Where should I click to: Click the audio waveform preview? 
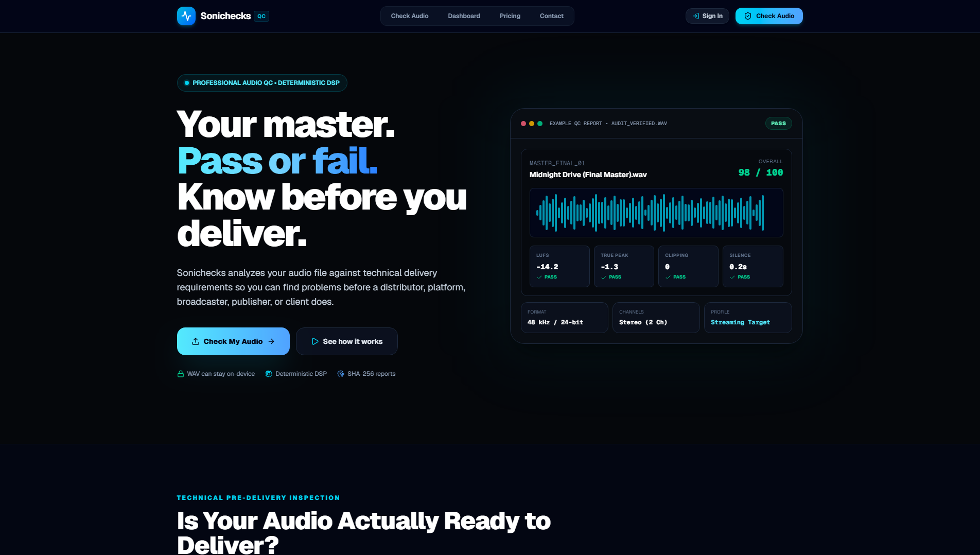point(656,213)
